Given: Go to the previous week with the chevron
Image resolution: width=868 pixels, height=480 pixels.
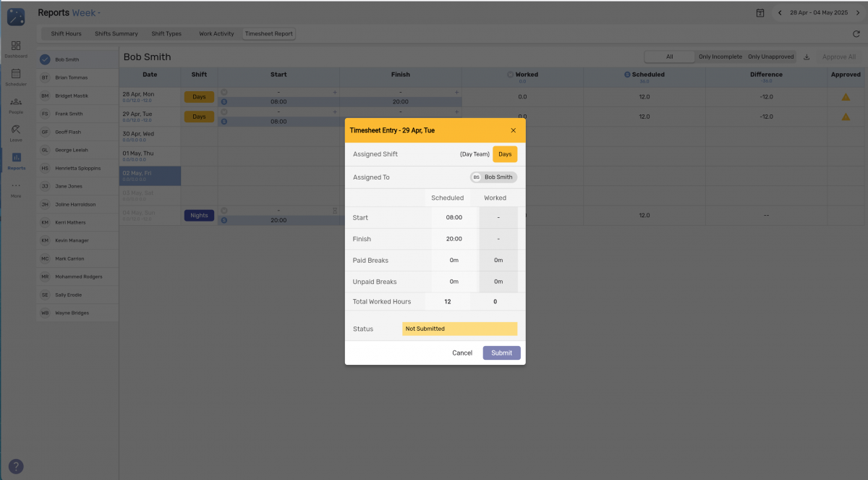Looking at the screenshot, I should 779,12.
